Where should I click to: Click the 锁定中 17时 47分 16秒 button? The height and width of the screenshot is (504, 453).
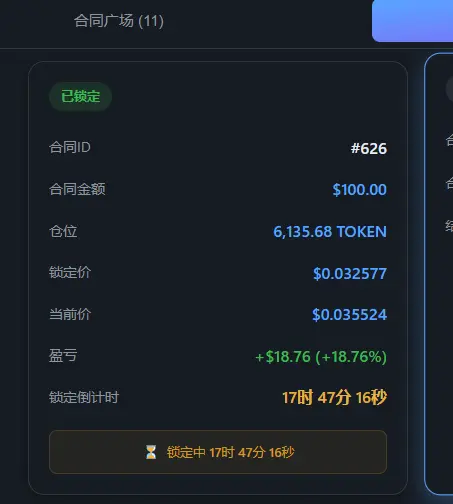218,452
